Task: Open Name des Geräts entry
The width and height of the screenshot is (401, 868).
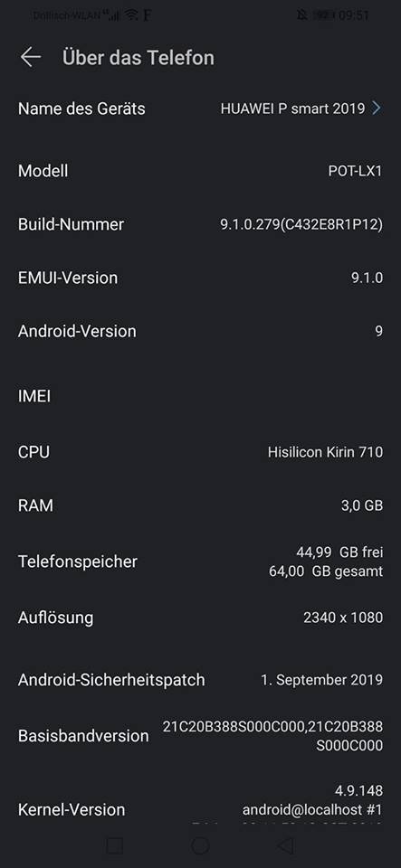Action: 201,108
